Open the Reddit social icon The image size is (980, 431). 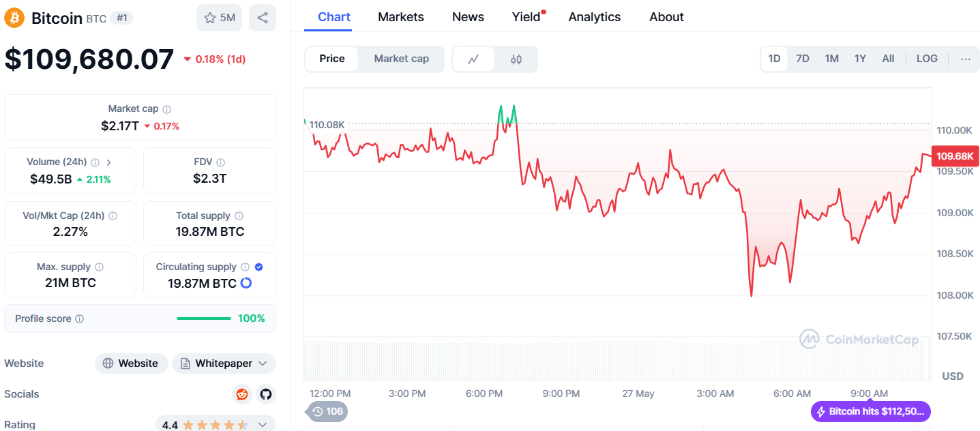241,394
